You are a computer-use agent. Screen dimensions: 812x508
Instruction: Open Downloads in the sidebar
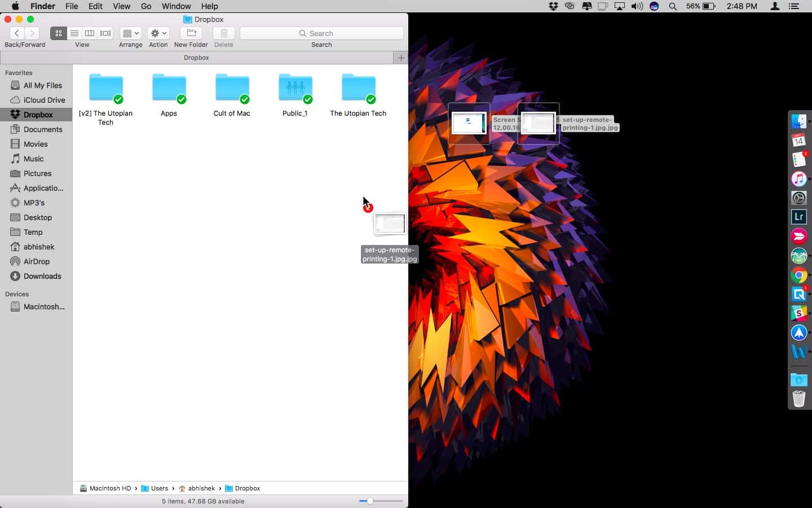tap(42, 276)
